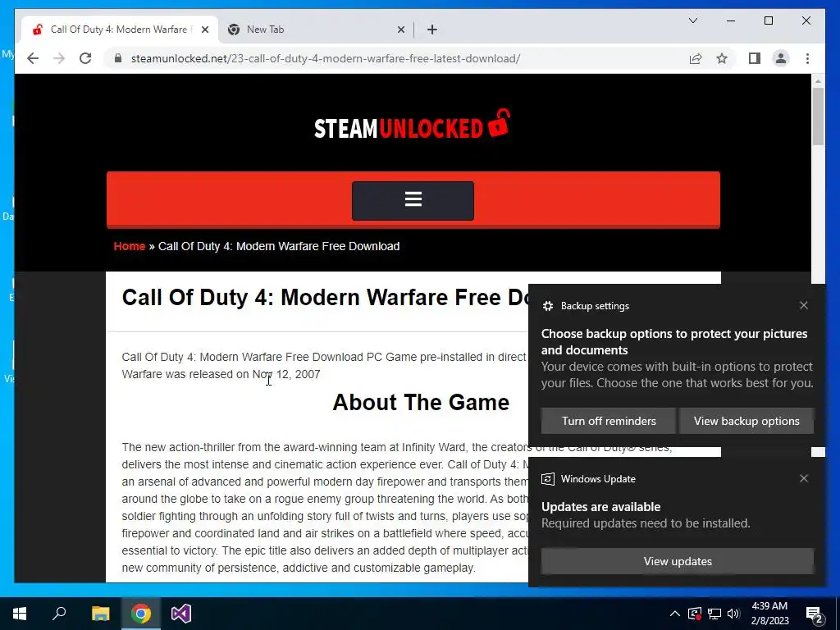Share this page using the share icon
This screenshot has height=630, width=840.
[696, 58]
